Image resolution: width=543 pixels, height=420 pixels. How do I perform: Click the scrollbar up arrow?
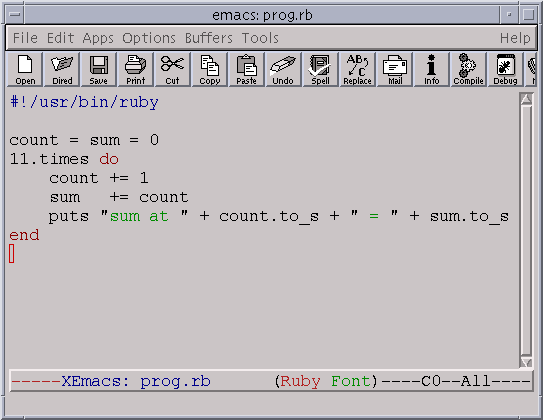pos(526,99)
